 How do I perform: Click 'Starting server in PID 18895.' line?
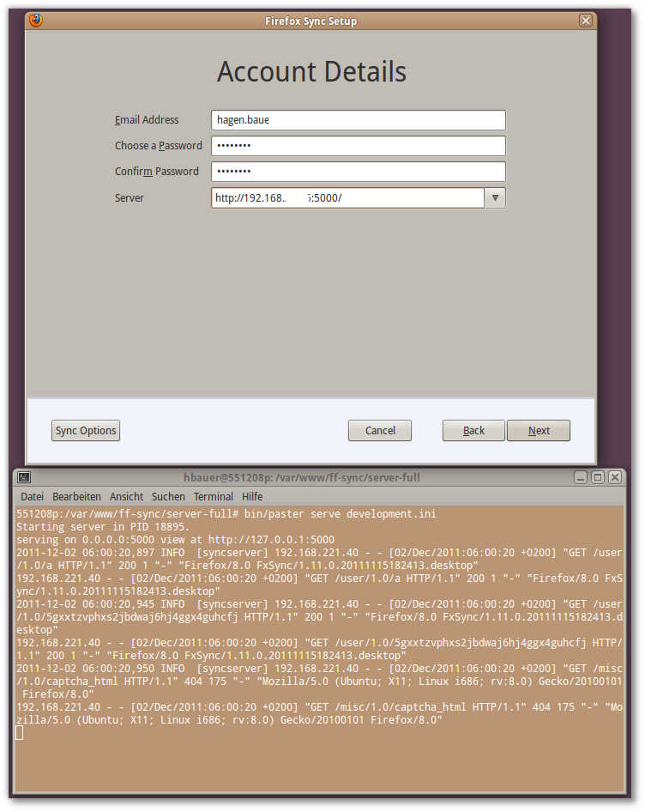pyautogui.click(x=103, y=527)
